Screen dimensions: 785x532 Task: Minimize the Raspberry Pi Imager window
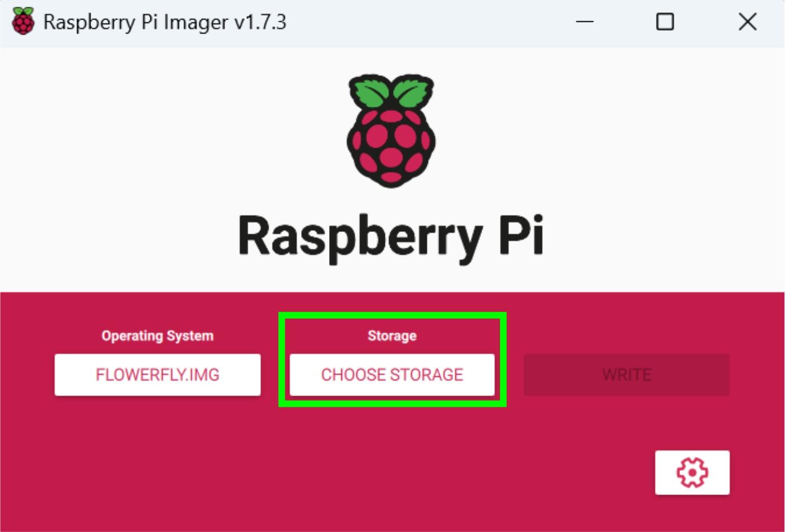[x=584, y=22]
